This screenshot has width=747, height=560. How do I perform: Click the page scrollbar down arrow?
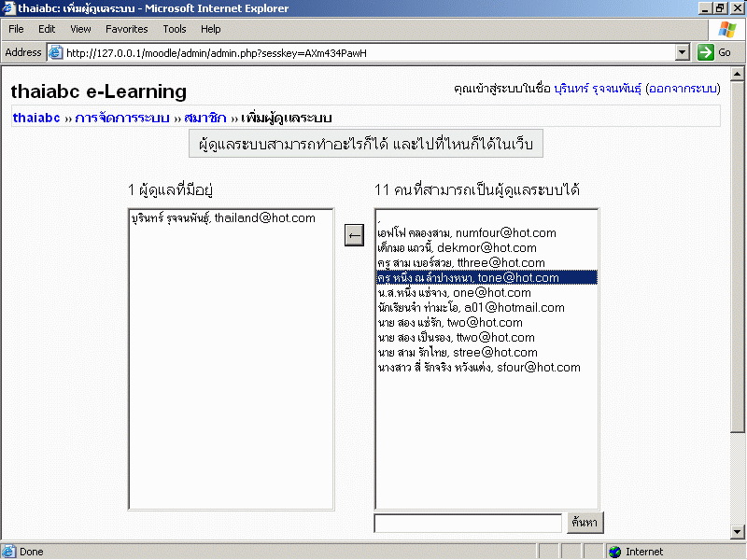pos(739,532)
